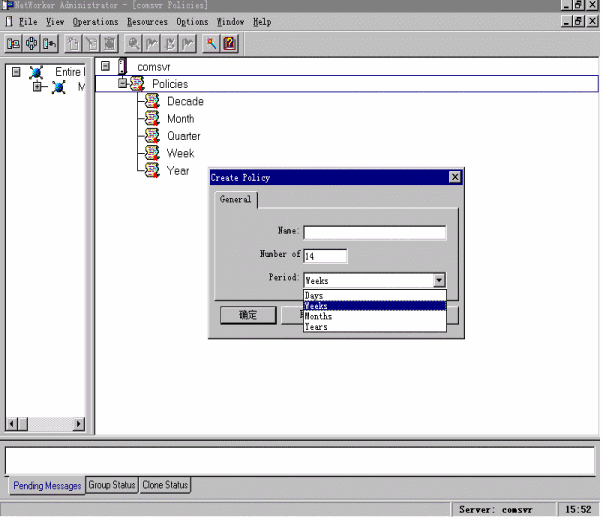Click the policy Name input field
This screenshot has height=520, width=604.
coord(374,233)
